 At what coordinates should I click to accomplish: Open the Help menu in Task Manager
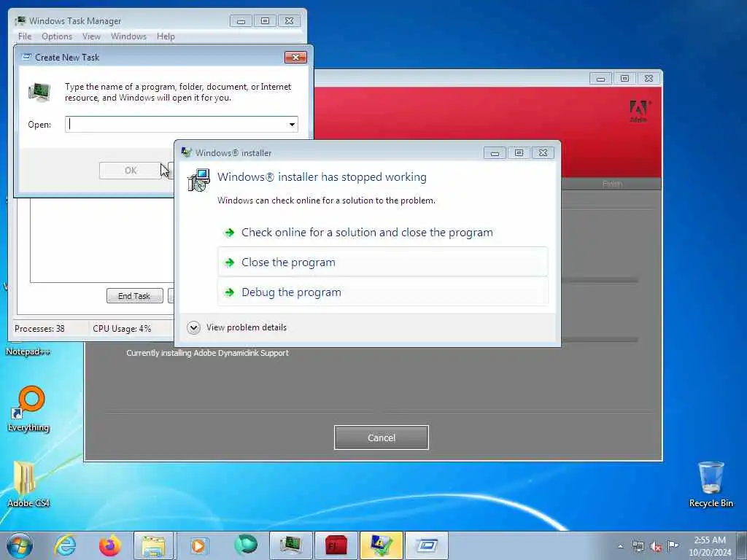pos(166,36)
